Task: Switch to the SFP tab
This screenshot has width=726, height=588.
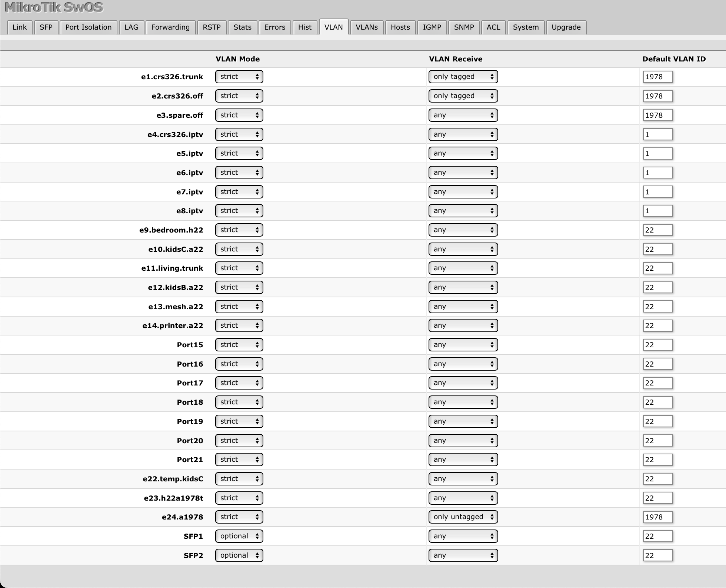Action: pyautogui.click(x=46, y=27)
